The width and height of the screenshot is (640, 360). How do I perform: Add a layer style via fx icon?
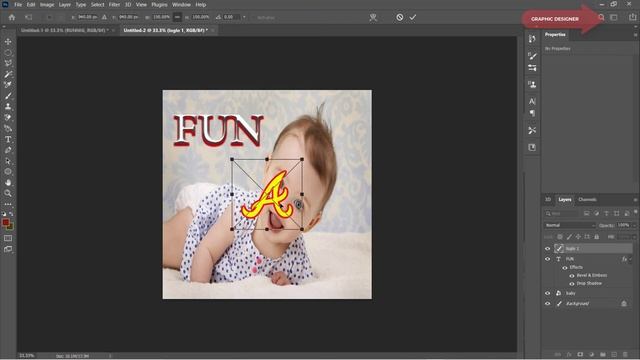569,354
